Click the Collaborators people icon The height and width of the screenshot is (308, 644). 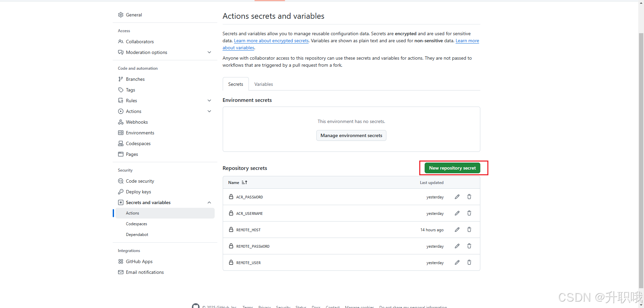coord(121,42)
